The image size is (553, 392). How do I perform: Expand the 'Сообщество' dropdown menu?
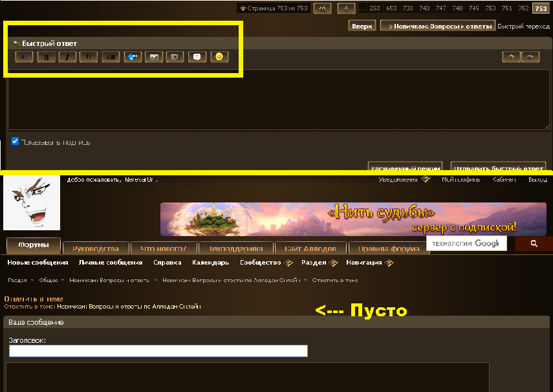click(266, 263)
